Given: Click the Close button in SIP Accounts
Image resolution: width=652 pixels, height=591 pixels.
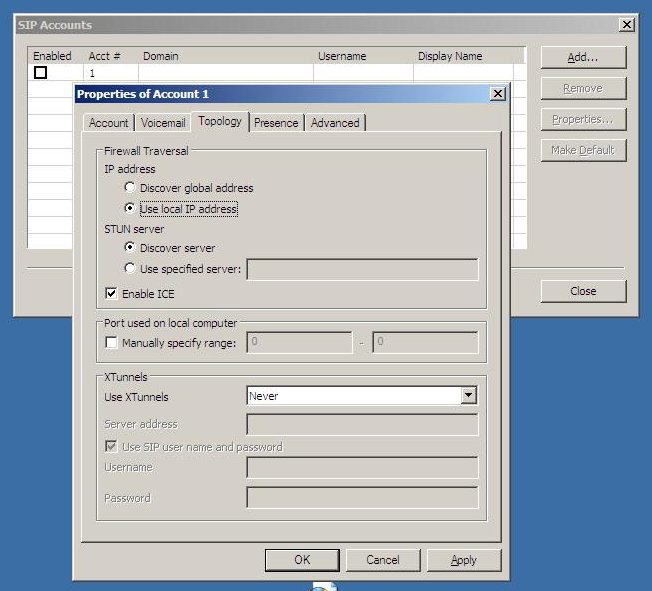Looking at the screenshot, I should (583, 291).
